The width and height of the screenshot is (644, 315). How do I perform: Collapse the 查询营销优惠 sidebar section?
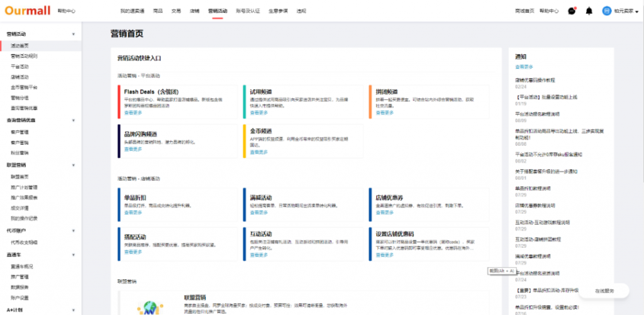[x=73, y=120]
